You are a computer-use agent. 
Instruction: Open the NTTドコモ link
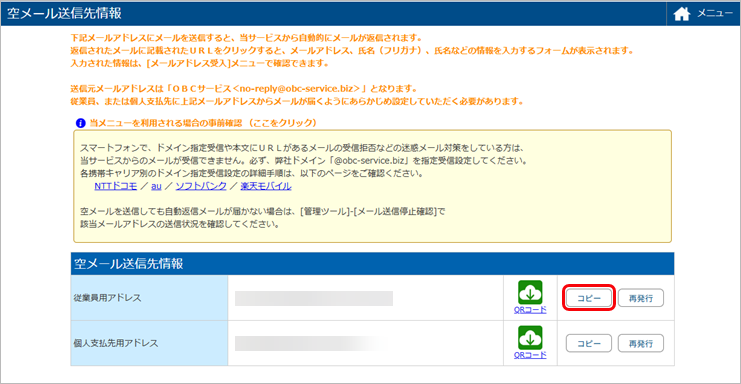[115, 186]
